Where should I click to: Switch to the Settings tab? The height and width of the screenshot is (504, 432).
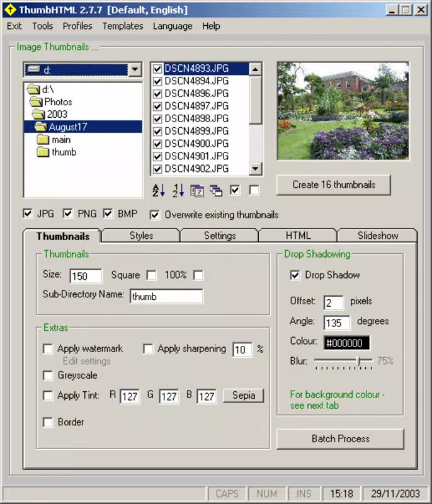pyautogui.click(x=220, y=236)
